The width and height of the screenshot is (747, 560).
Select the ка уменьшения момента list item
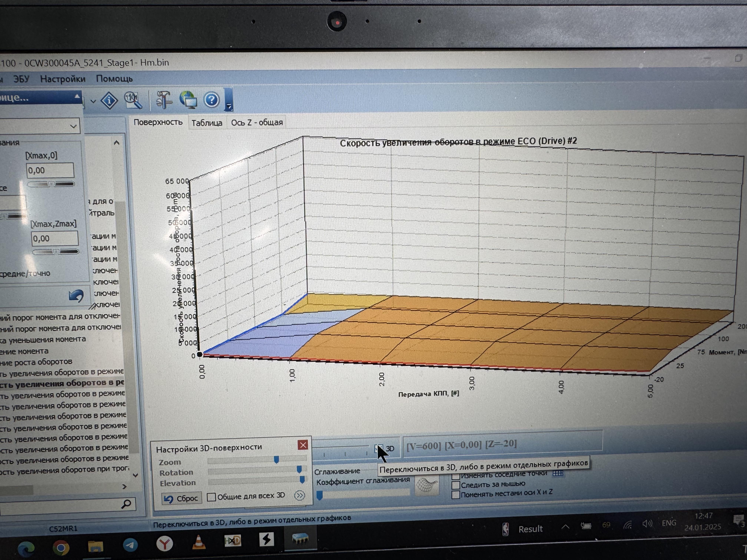(43, 340)
